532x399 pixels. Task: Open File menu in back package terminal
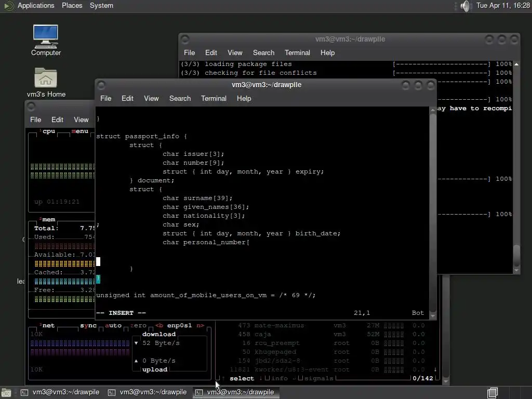pos(189,52)
